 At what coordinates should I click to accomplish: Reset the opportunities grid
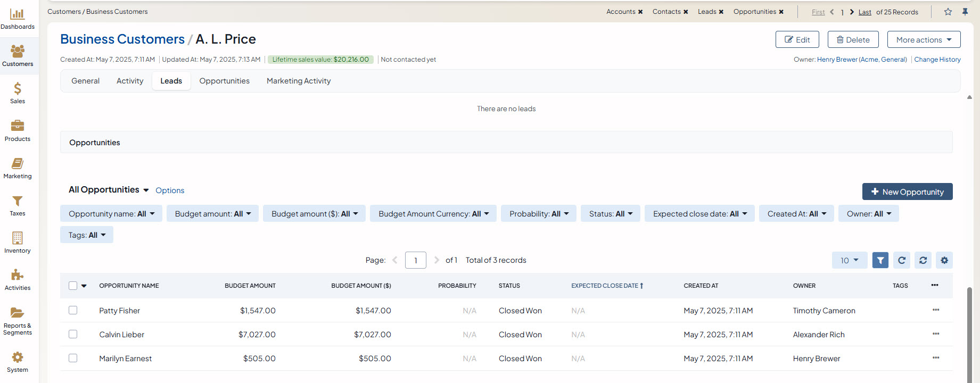tap(923, 260)
